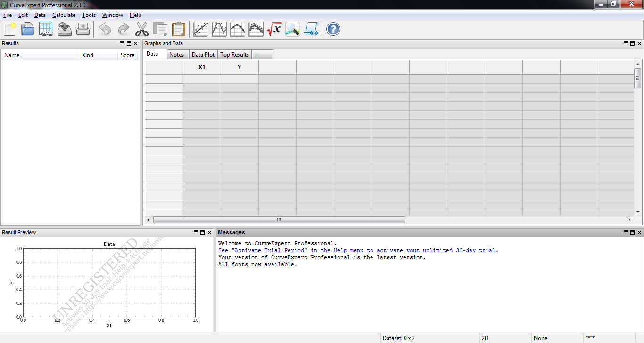The image size is (644, 343).
Task: Click the data grid horizontal scrollbar thumb
Action: 279,220
